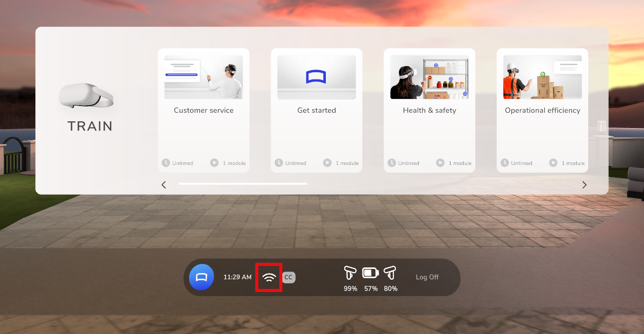Viewport: 644px width, 334px height.
Task: Click the 99% left controller label
Action: pos(350,288)
